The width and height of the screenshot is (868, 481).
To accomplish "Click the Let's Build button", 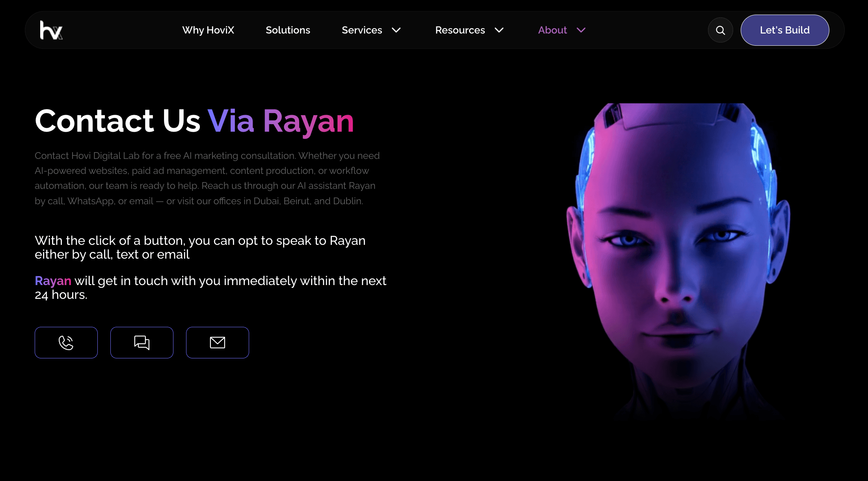I will [784, 30].
